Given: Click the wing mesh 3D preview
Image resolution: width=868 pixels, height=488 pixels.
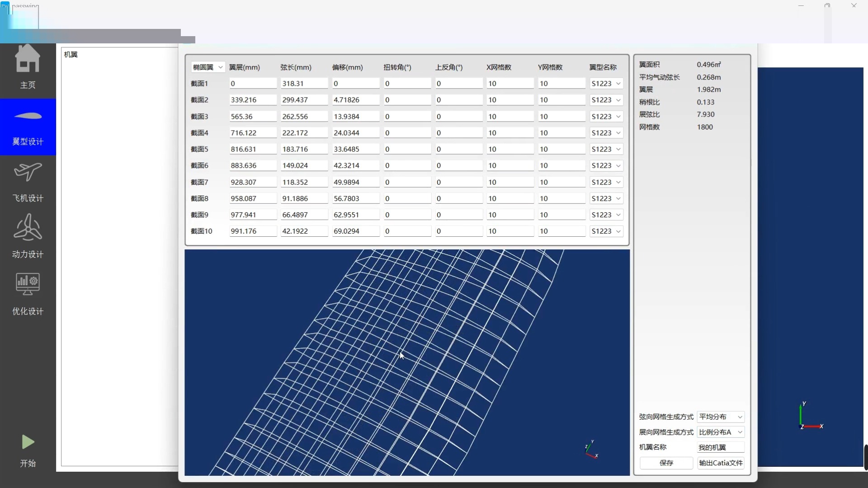Looking at the screenshot, I should pyautogui.click(x=407, y=362).
